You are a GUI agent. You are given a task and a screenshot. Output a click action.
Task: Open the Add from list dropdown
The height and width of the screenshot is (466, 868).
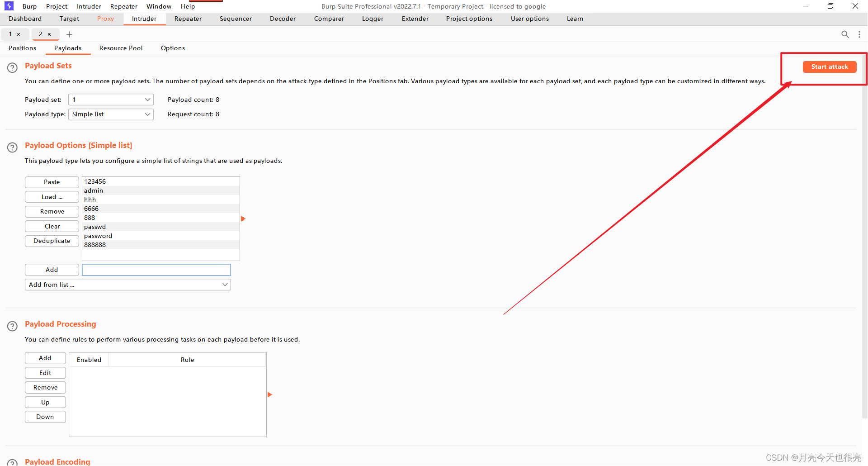pyautogui.click(x=128, y=285)
